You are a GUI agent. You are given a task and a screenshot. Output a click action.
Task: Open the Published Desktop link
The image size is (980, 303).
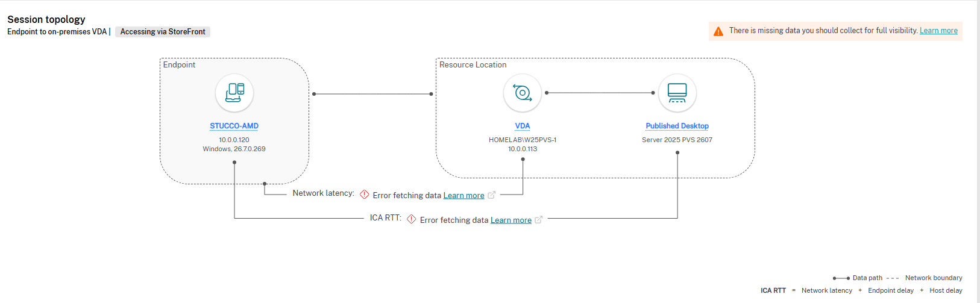677,126
